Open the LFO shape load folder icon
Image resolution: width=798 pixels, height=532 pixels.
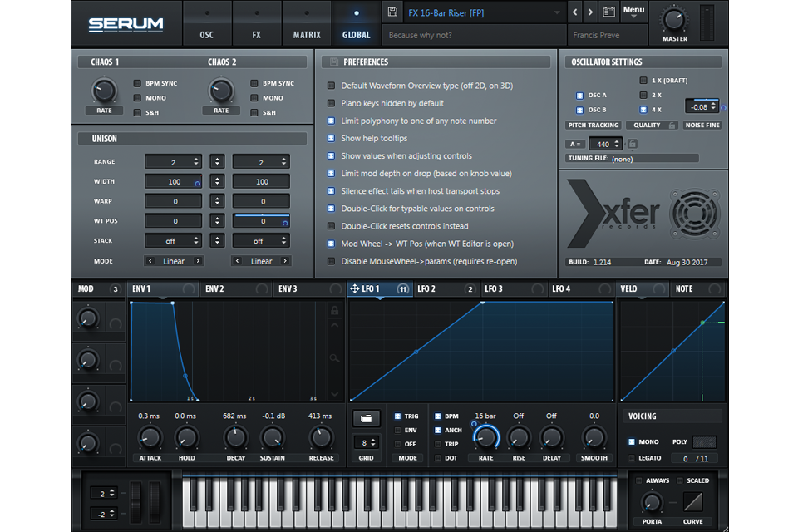(x=366, y=418)
